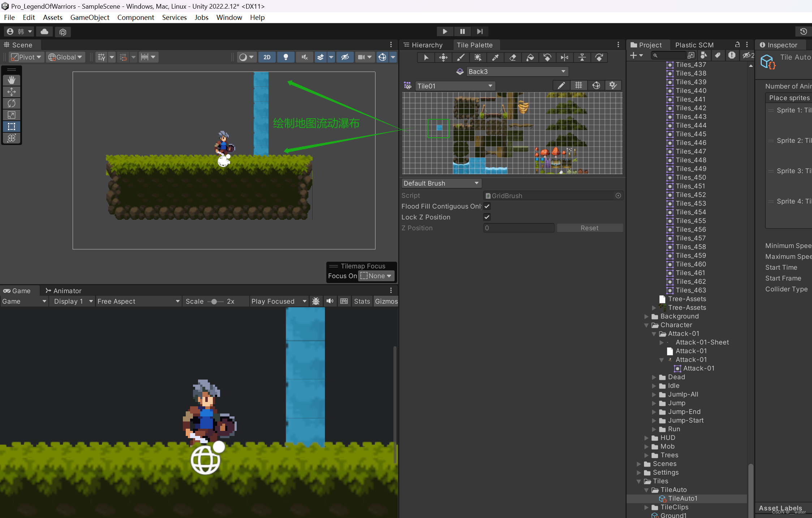Viewport: 812px width, 518px height.
Task: Click the Reset button for Z Position
Action: tap(589, 228)
